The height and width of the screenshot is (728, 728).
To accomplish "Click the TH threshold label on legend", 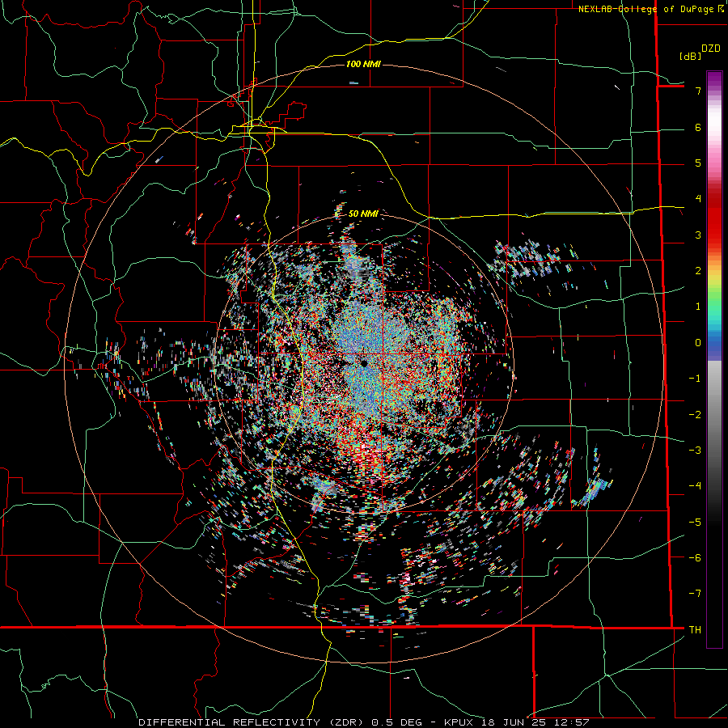I will 695,630.
